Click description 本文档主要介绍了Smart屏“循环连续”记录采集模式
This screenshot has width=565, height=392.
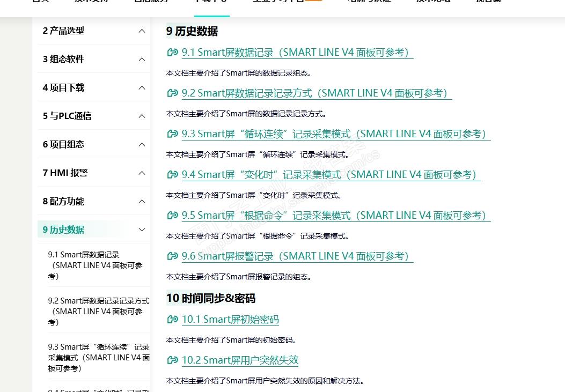tap(257, 154)
